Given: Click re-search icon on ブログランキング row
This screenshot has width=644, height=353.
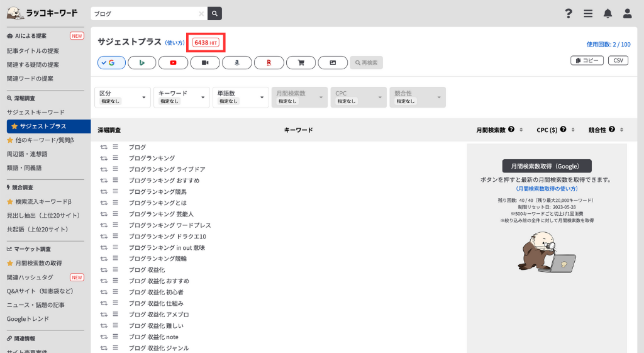Looking at the screenshot, I should pyautogui.click(x=104, y=158).
